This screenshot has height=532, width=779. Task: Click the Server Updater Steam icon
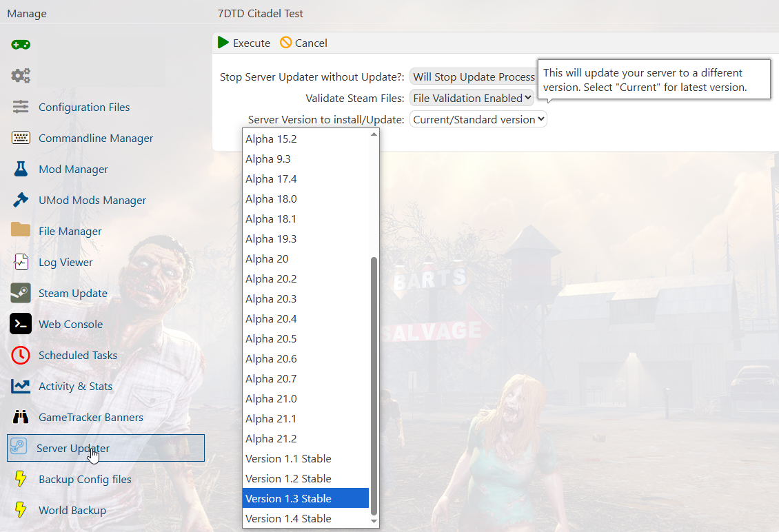[x=19, y=446]
